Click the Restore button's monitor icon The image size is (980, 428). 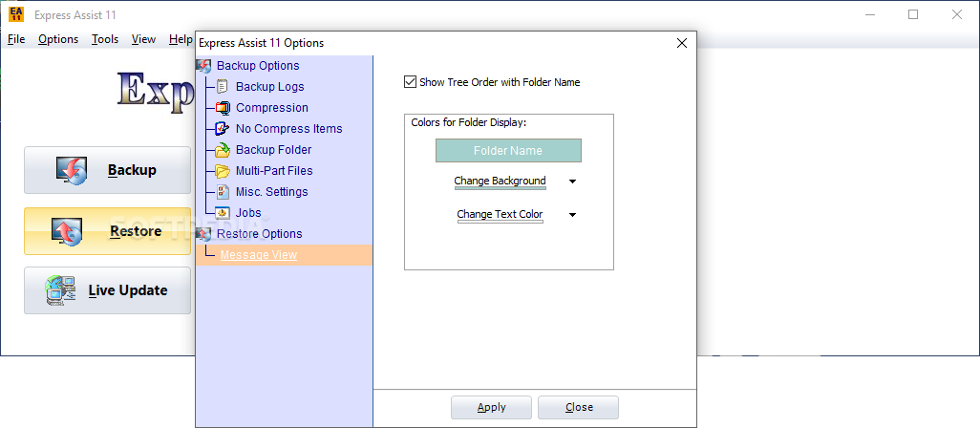pos(68,232)
